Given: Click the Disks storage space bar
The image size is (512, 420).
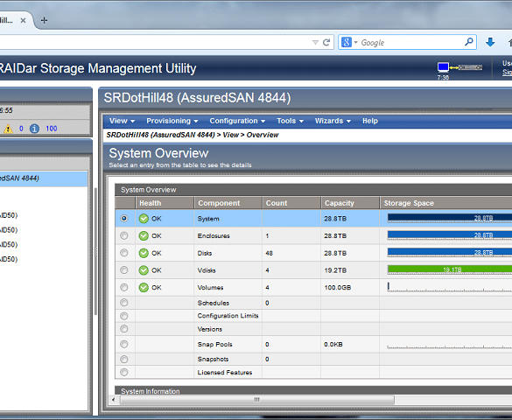Looking at the screenshot, I should pos(450,252).
